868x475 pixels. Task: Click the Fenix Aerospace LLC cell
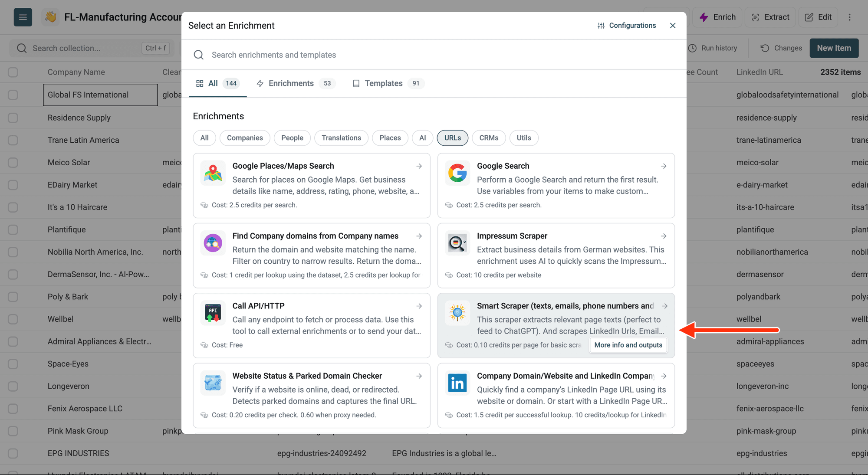click(85, 409)
